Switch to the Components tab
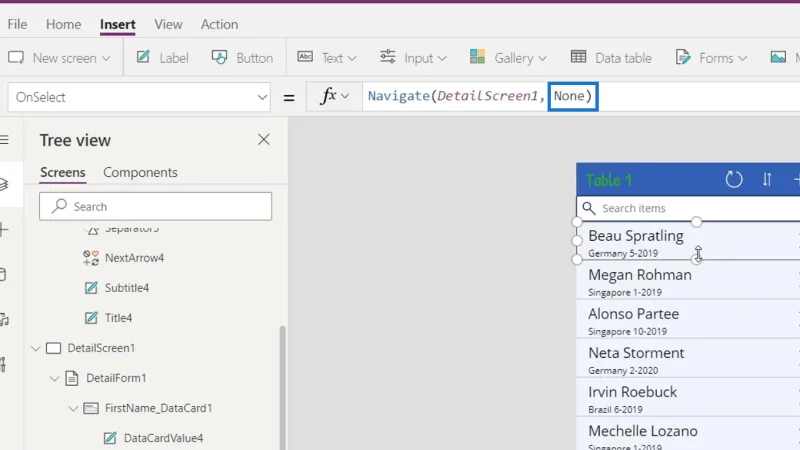Screen dimensions: 800x450 pos(140,172)
